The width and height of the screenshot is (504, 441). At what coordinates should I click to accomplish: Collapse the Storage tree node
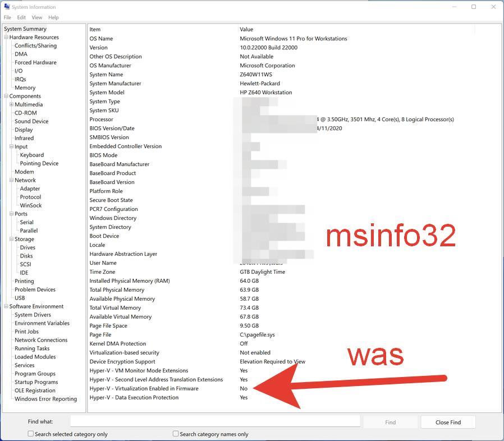(x=12, y=239)
